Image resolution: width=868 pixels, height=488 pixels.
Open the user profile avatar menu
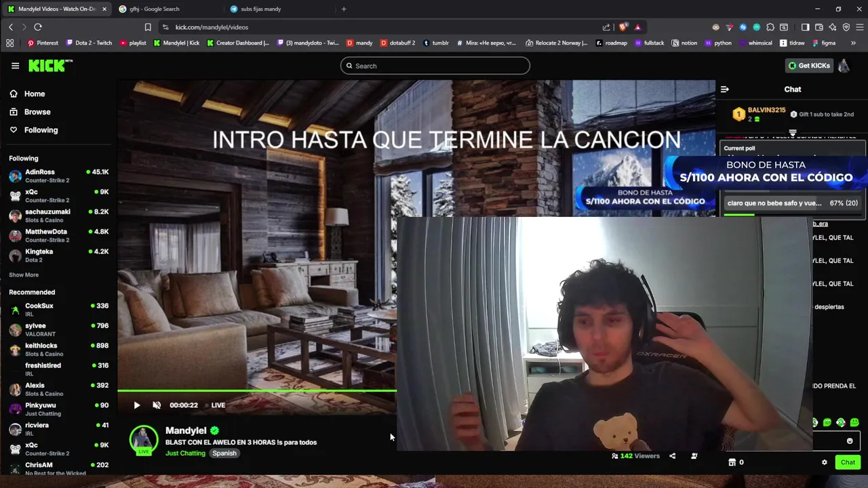coord(844,66)
